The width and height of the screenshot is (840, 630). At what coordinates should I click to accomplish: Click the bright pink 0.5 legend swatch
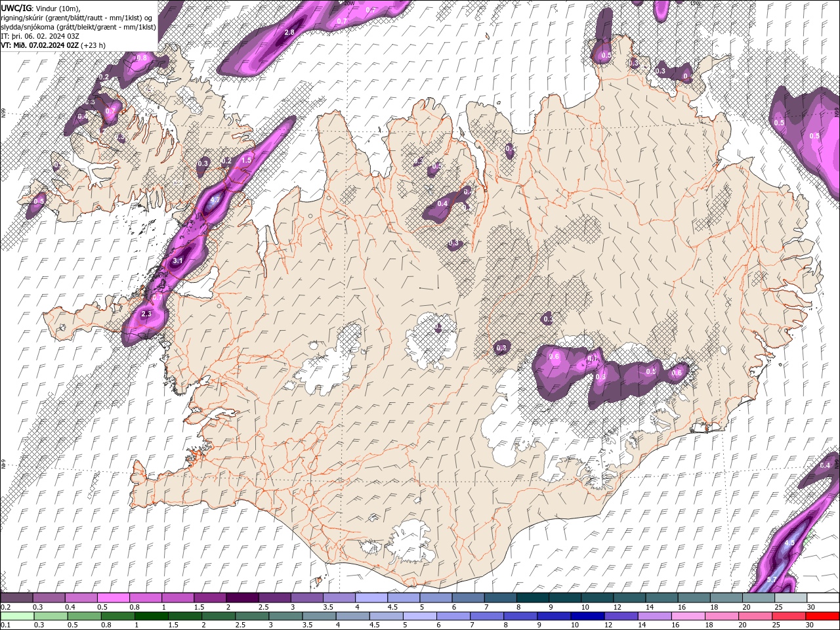tap(114, 598)
